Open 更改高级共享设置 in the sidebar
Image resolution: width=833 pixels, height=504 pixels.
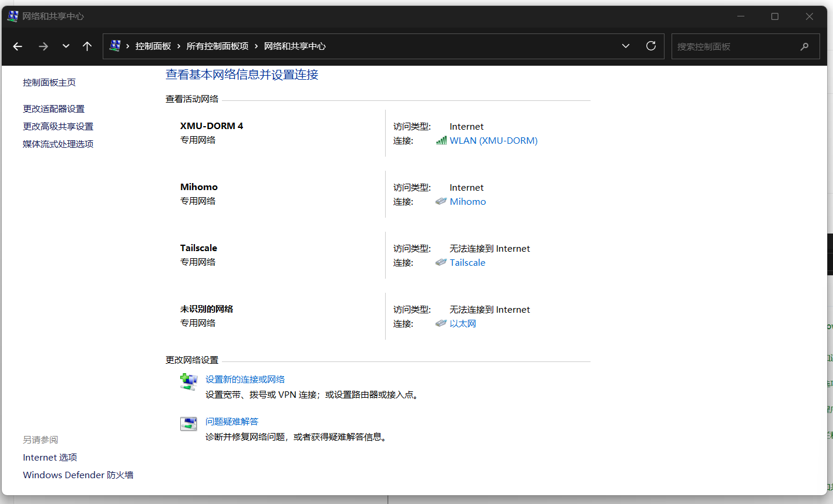pos(58,127)
